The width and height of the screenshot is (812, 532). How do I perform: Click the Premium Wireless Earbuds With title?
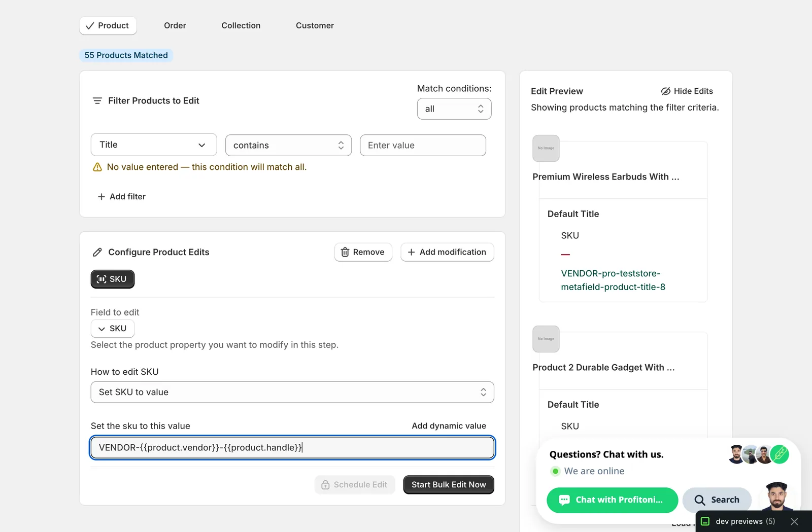pyautogui.click(x=606, y=177)
